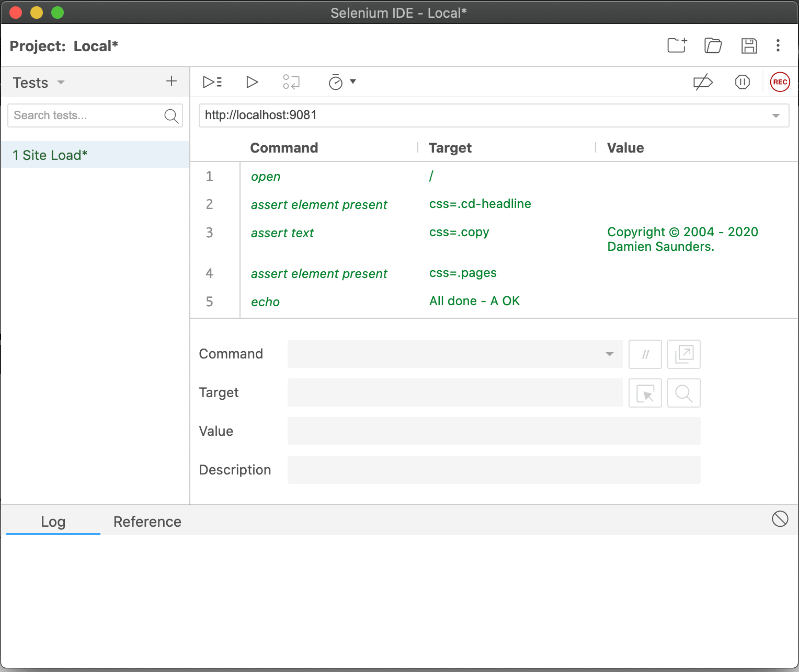The height and width of the screenshot is (672, 799).
Task: Click the Command column header
Action: [284, 148]
